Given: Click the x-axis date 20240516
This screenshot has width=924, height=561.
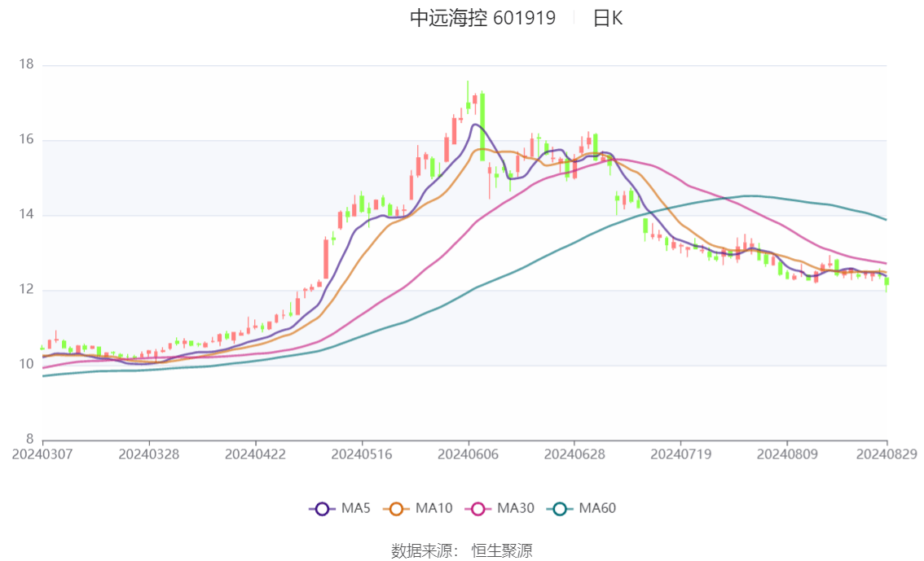Looking at the screenshot, I should coord(362,454).
